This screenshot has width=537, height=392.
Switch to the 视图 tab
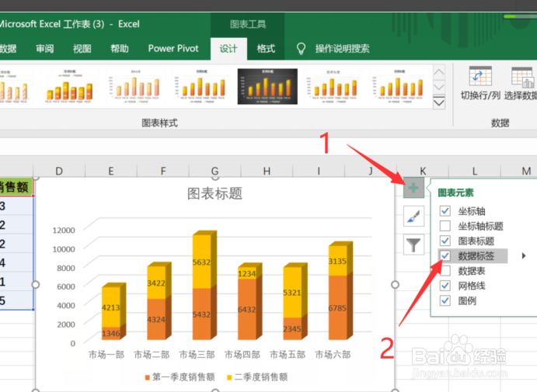(x=82, y=49)
